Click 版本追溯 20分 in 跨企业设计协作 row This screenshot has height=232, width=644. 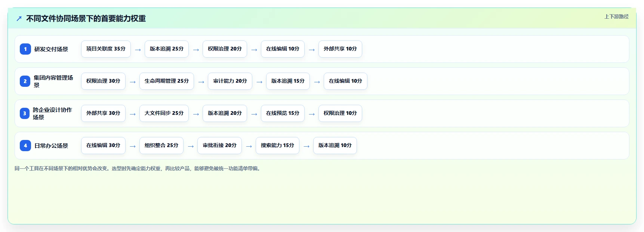coord(225,113)
